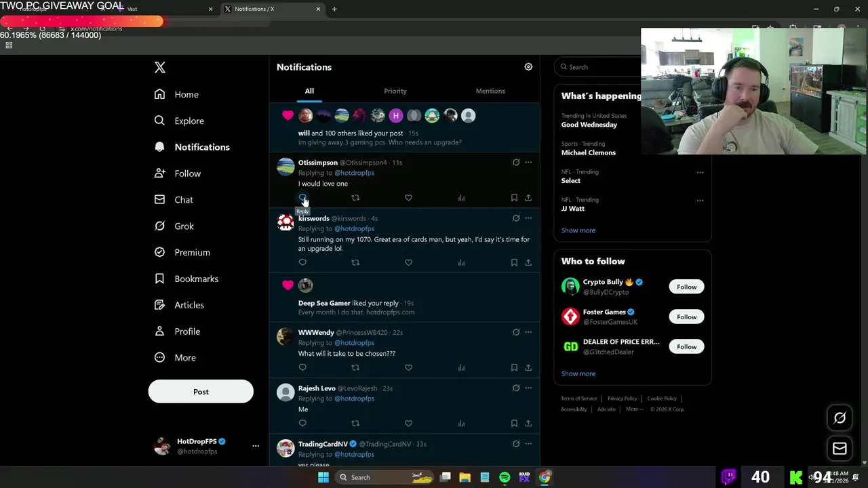Like WWWendy's reply
The width and height of the screenshot is (868, 488).
tap(408, 367)
